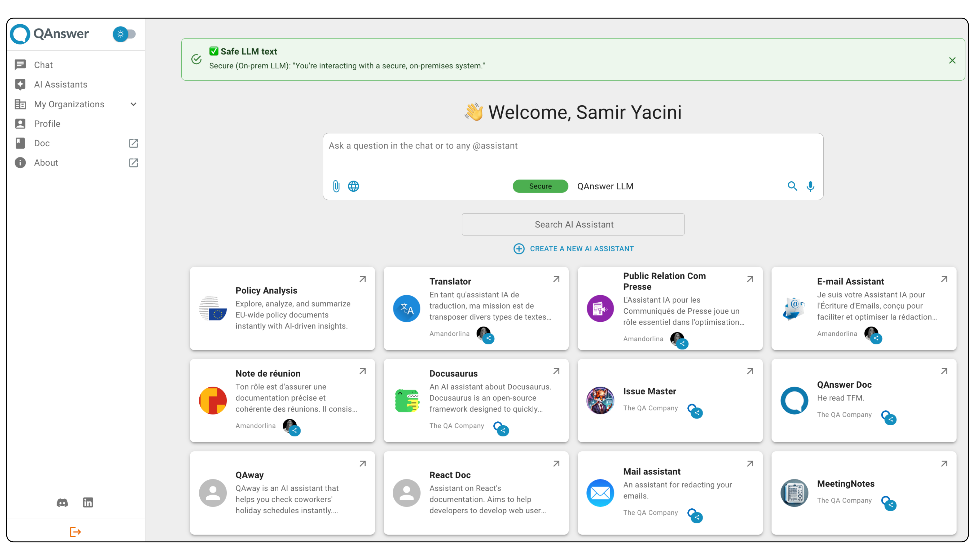
Task: Open the Chat menu item
Action: (x=43, y=65)
